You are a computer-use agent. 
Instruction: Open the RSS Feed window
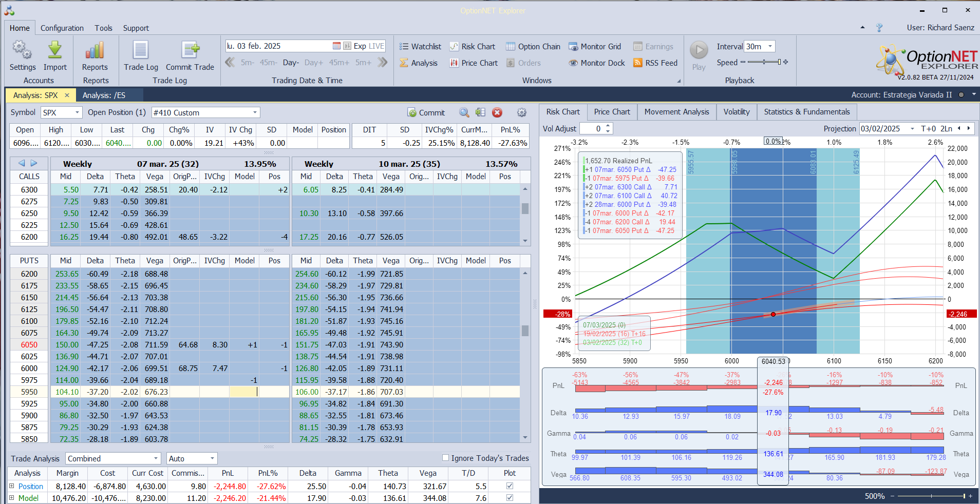click(655, 63)
